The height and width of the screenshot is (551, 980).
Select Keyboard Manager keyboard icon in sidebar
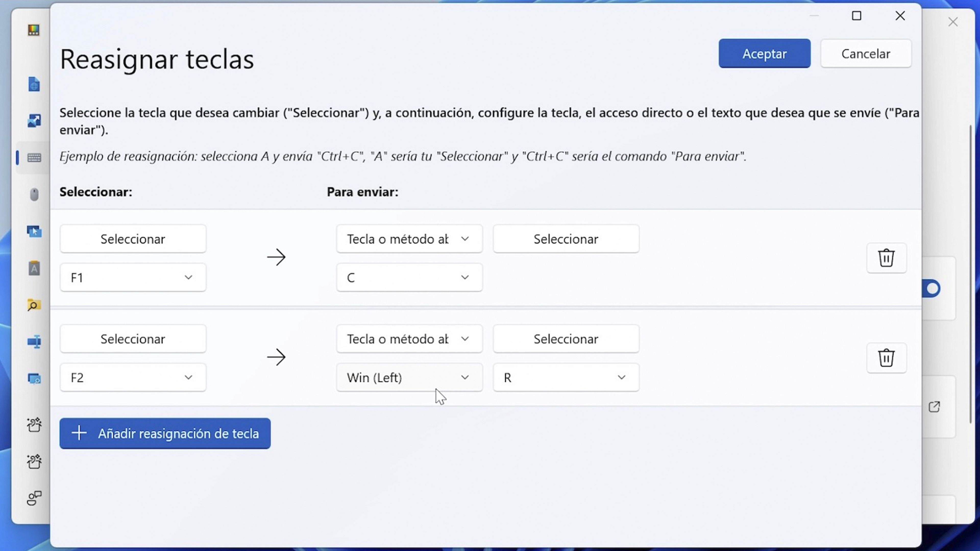[x=34, y=157]
